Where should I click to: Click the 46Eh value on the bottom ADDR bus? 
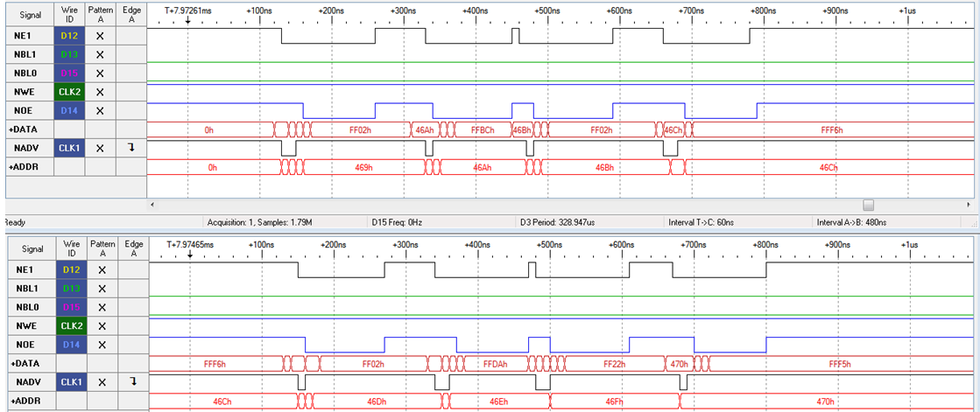coord(500,401)
